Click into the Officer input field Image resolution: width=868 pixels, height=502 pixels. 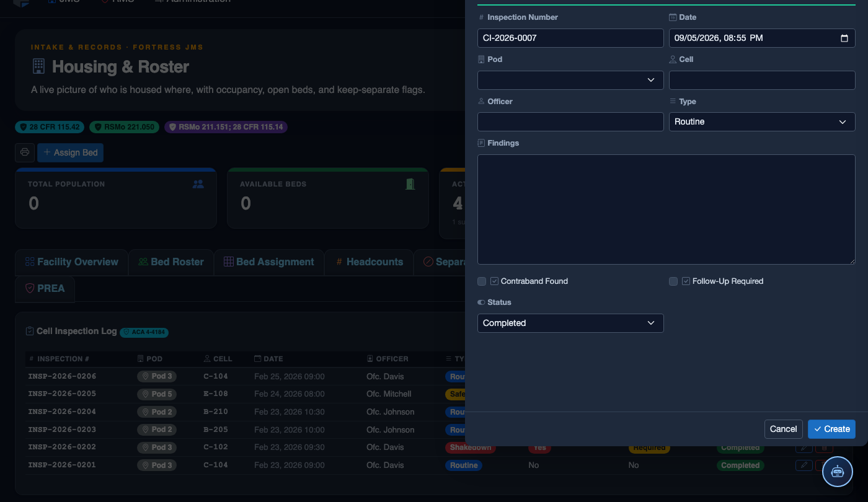point(570,122)
